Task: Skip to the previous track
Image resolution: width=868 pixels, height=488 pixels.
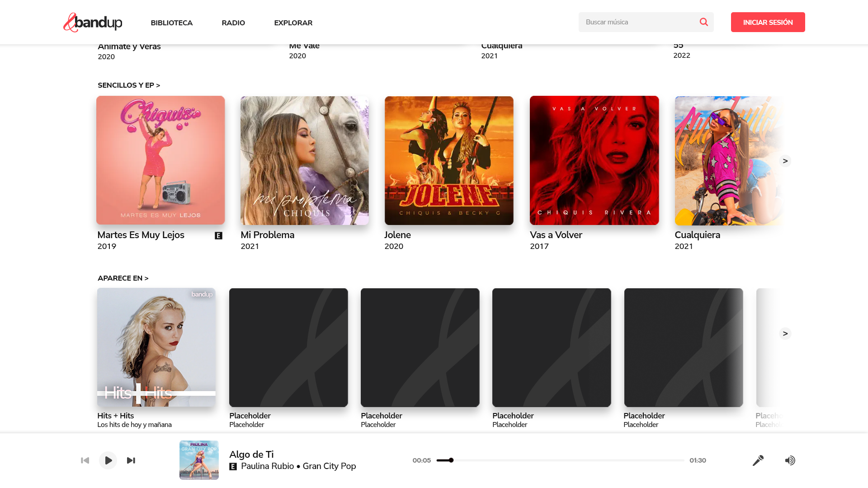Action: (x=85, y=460)
